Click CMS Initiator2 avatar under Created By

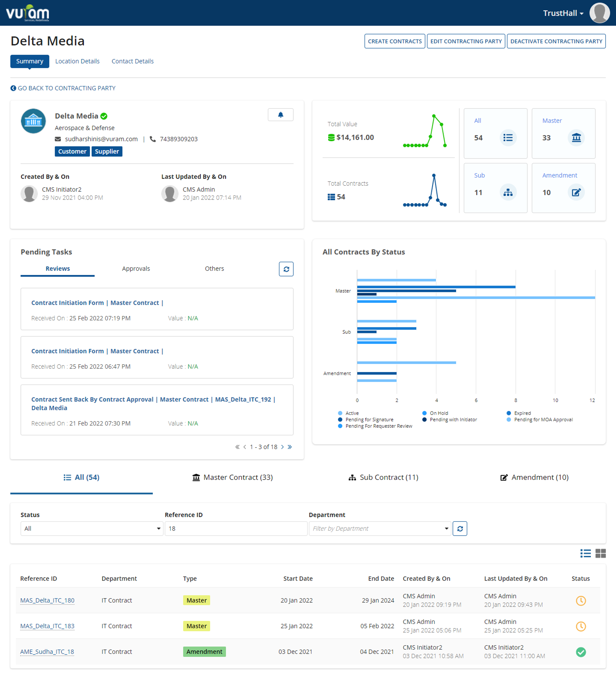pyautogui.click(x=29, y=194)
